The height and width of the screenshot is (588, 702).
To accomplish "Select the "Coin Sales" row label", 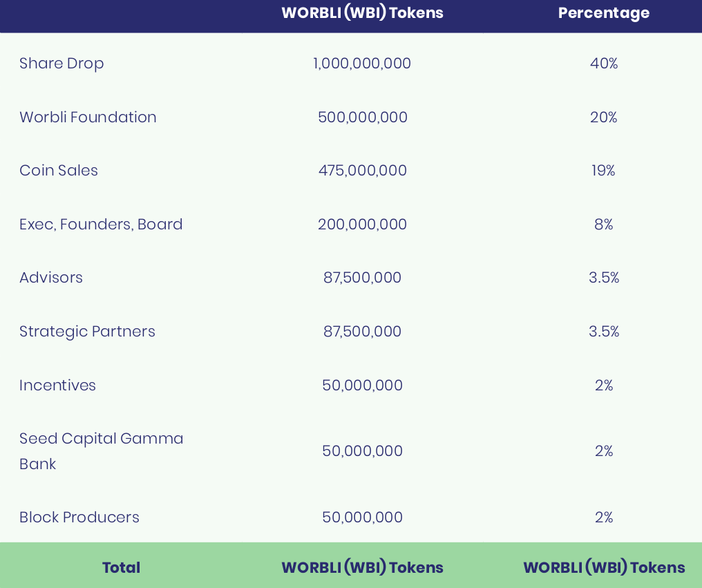I will pyautogui.click(x=58, y=170).
